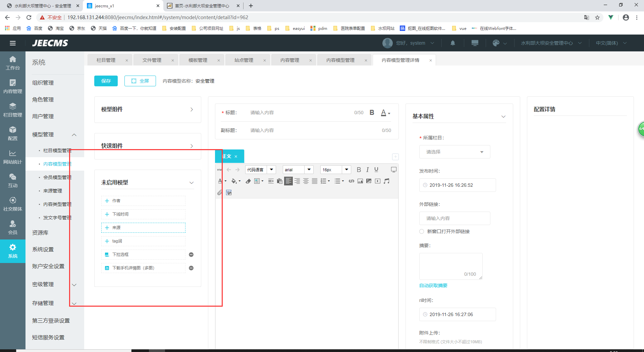
Task: Click the notification bell in header
Action: click(x=452, y=43)
